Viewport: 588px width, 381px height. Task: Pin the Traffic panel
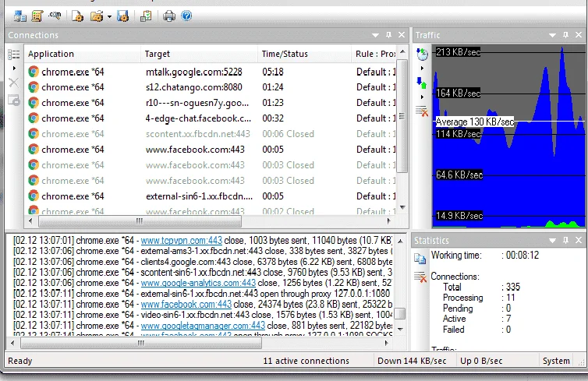tap(565, 35)
